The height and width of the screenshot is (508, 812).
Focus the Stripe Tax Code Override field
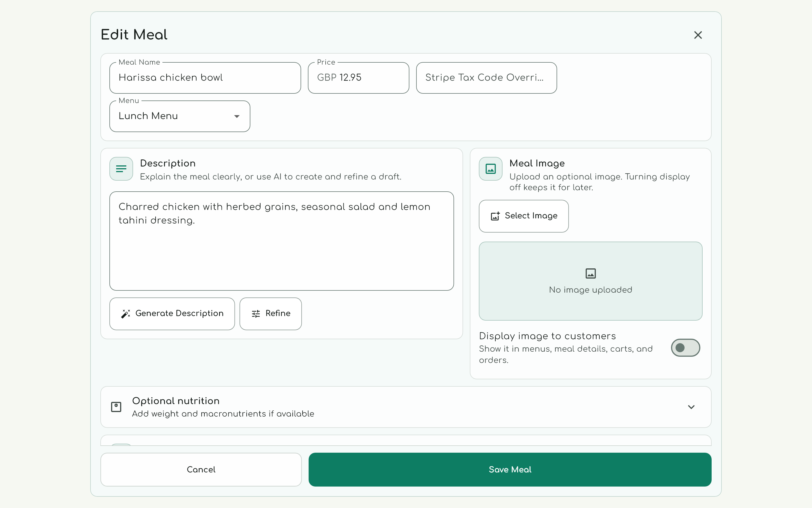pyautogui.click(x=487, y=78)
